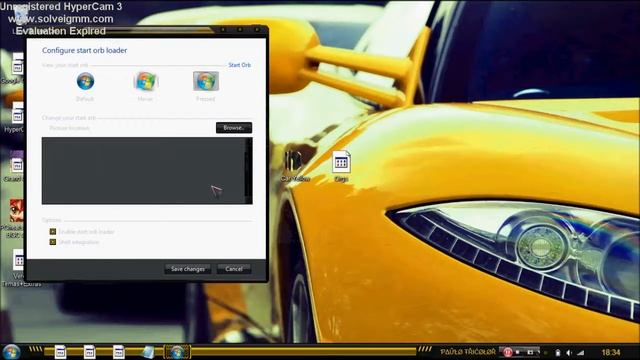Select the Default start orb preview
This screenshot has height=360, width=640.
tap(85, 81)
